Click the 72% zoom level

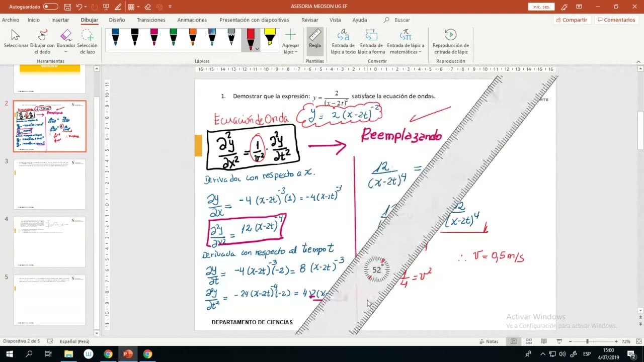point(626,341)
